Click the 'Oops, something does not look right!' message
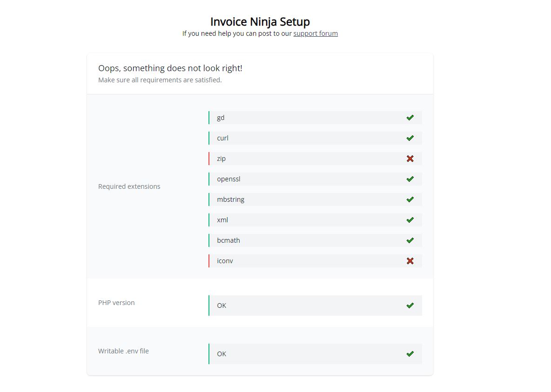Image resolution: width=551 pixels, height=392 pixels. [x=170, y=68]
